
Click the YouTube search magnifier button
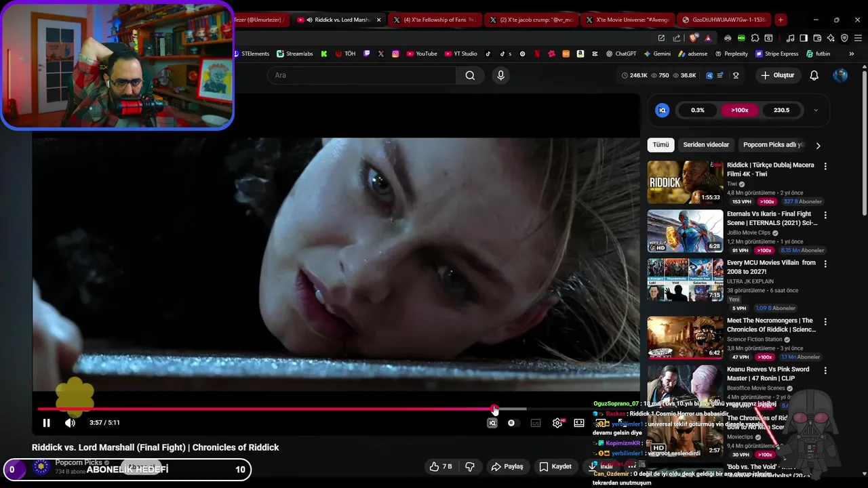point(470,75)
